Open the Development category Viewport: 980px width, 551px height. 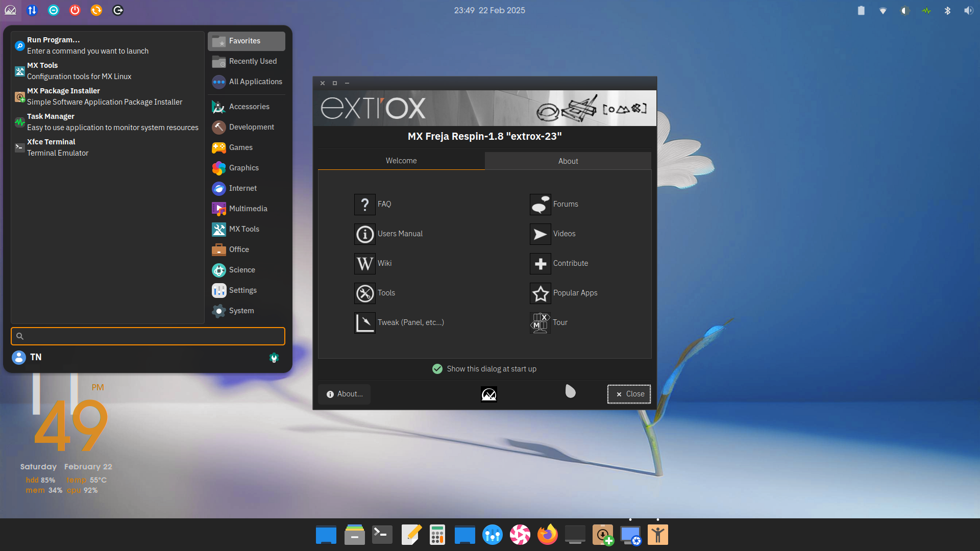click(247, 127)
